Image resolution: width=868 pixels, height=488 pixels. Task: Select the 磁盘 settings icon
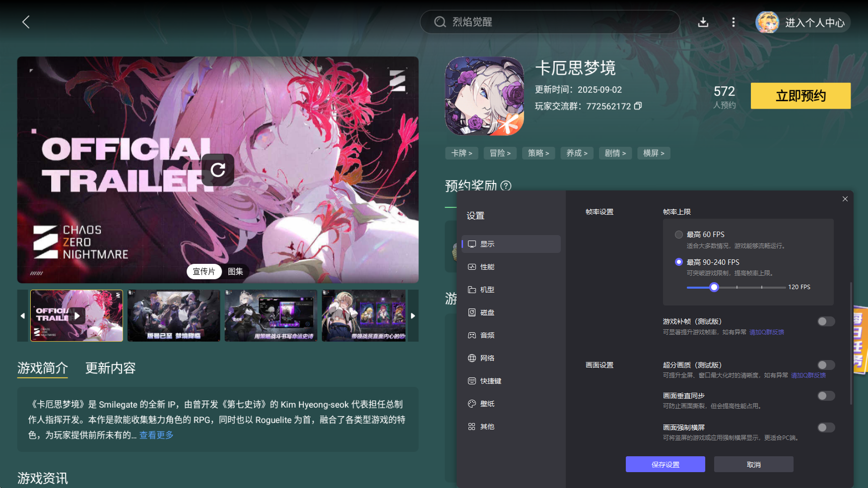tap(486, 312)
